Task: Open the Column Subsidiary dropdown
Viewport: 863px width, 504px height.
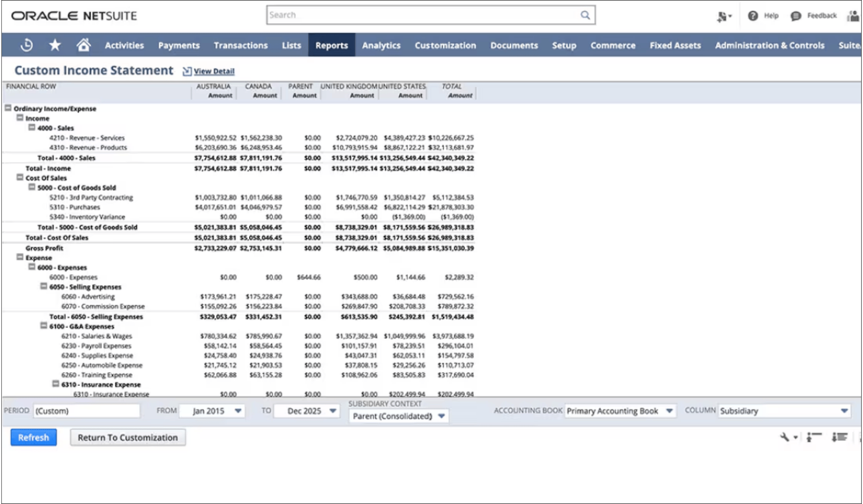Action: (843, 411)
